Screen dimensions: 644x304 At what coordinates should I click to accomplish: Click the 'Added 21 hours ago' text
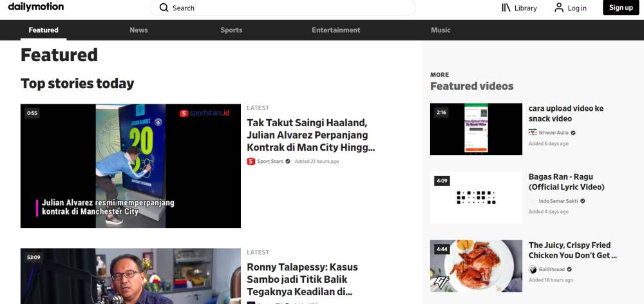[x=317, y=162]
